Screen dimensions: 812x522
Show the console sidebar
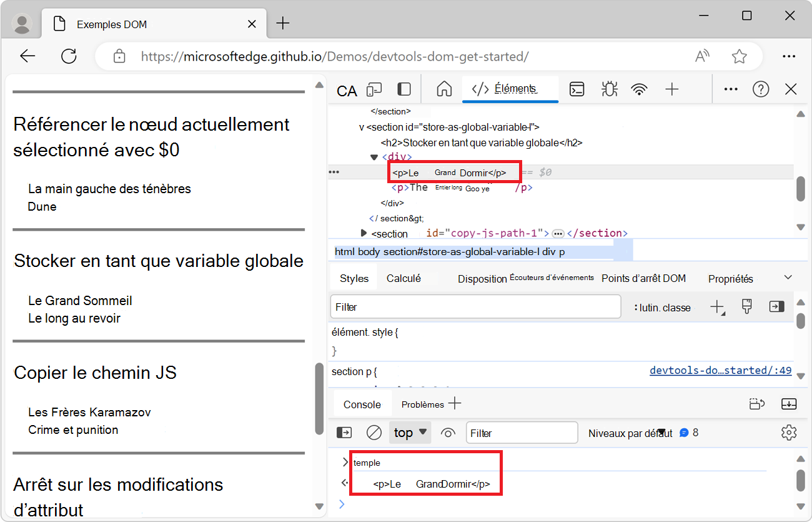point(344,433)
